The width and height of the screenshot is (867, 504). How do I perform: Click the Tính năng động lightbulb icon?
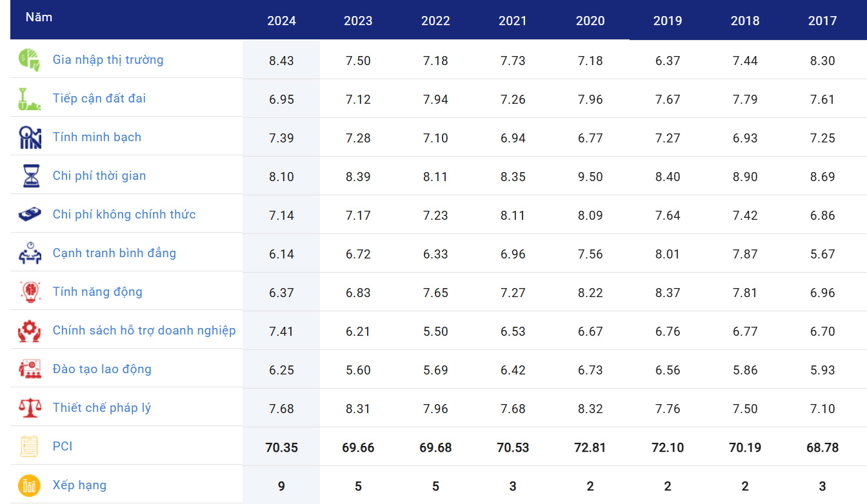tap(30, 292)
